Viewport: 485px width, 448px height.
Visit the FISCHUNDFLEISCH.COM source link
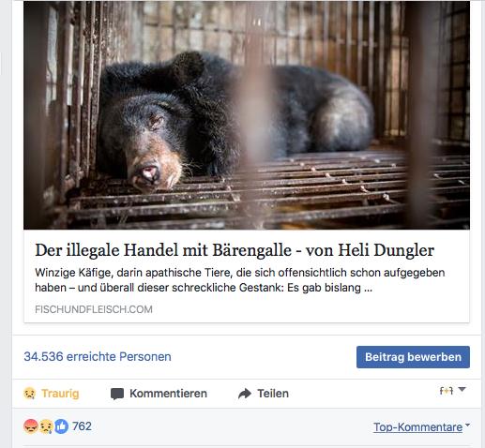coord(94,309)
